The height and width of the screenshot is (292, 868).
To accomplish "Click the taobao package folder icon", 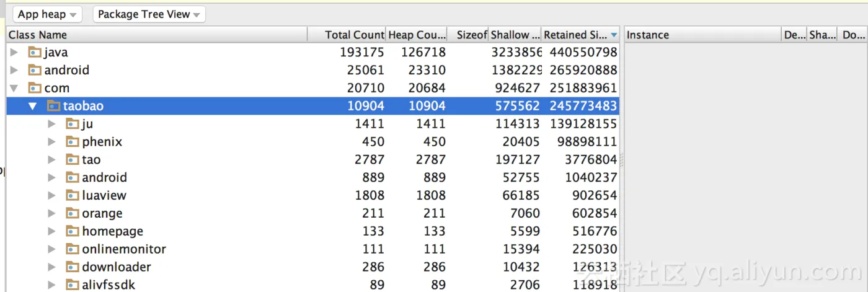I will (x=54, y=106).
